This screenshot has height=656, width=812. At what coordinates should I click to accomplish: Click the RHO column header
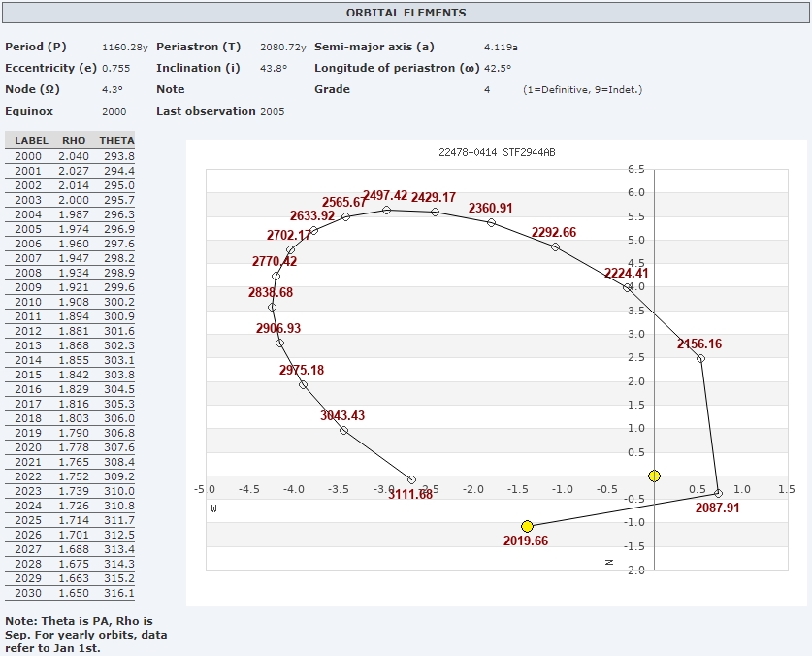pos(74,141)
